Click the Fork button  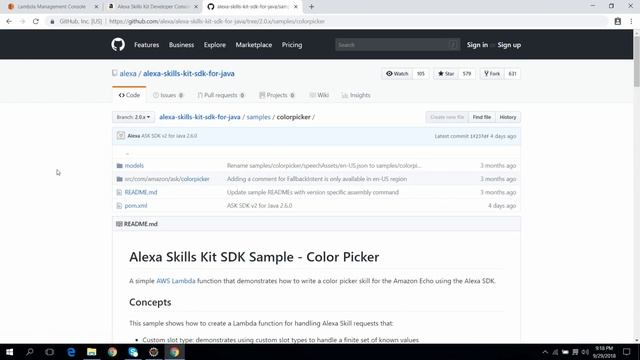pos(492,73)
